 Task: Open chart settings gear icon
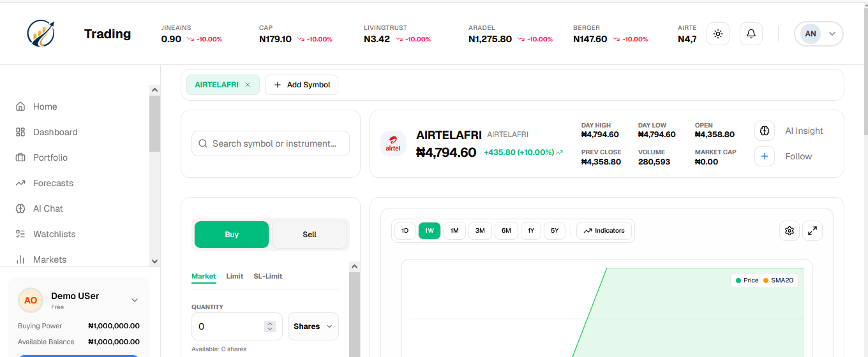pyautogui.click(x=789, y=231)
